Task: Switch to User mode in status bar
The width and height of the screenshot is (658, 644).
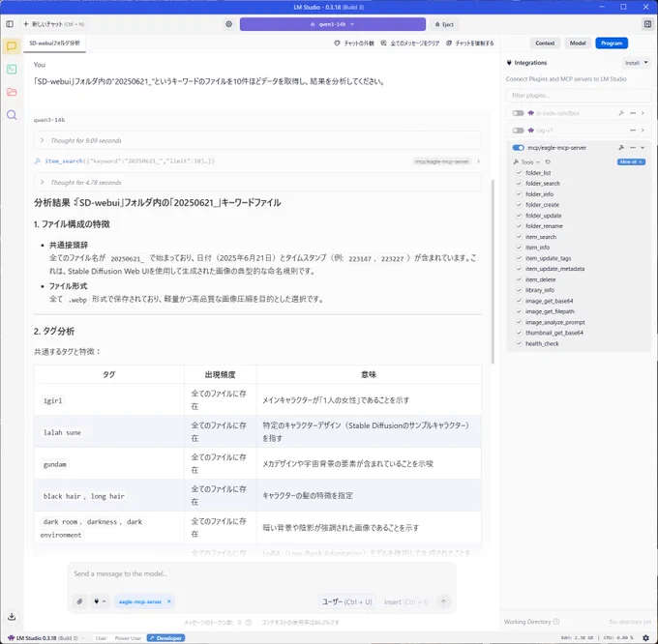Action: (101, 638)
